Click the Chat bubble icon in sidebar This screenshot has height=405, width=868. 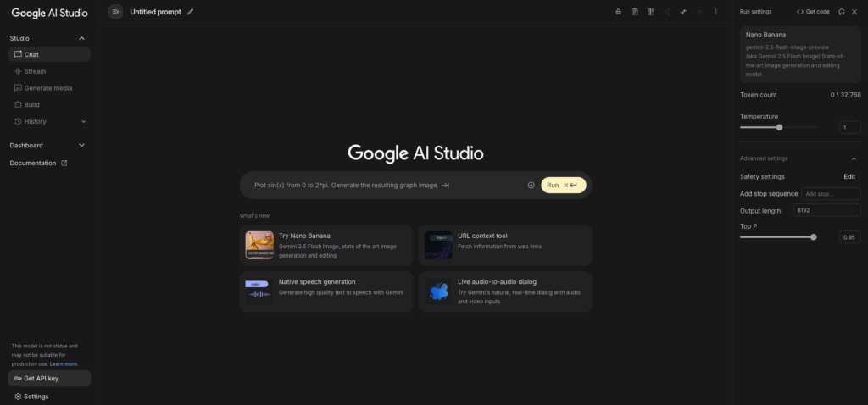[x=18, y=54]
